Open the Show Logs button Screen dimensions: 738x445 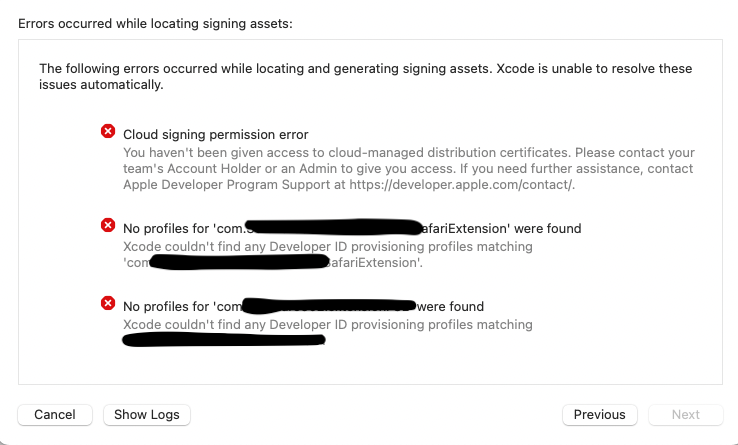(x=147, y=415)
